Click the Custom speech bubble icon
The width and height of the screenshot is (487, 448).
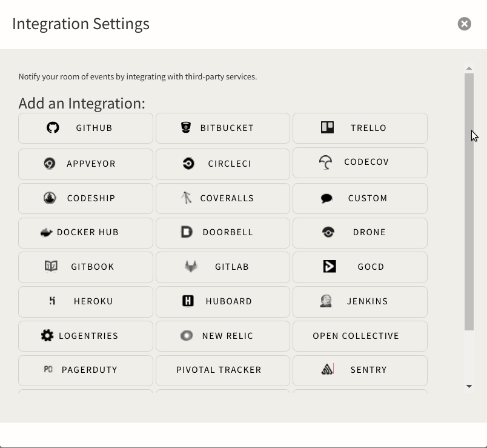point(326,198)
